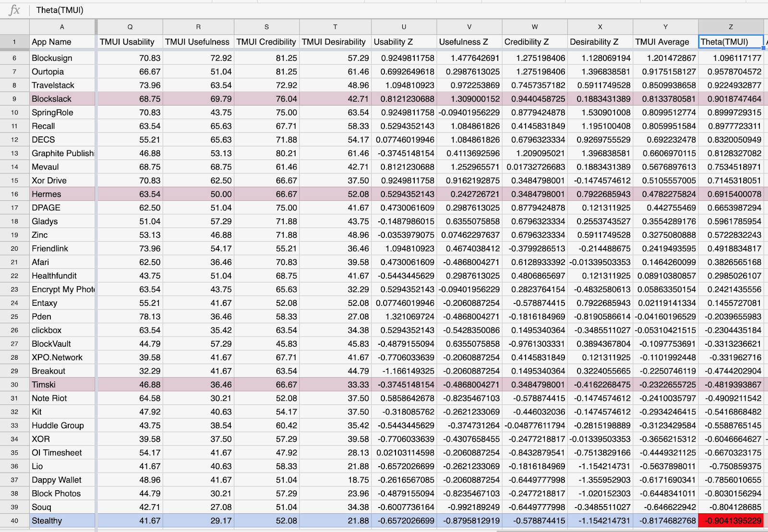This screenshot has height=532, width=768.
Task: Click the Usability Z value "-1.166149325"
Action: pos(404,371)
